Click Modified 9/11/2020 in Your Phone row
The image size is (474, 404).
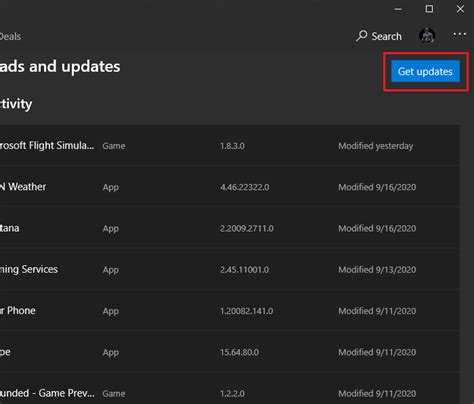point(377,311)
